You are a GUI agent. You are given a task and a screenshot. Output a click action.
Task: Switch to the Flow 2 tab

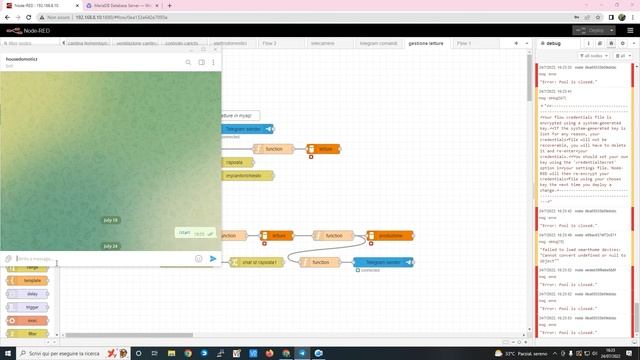[x=269, y=43]
